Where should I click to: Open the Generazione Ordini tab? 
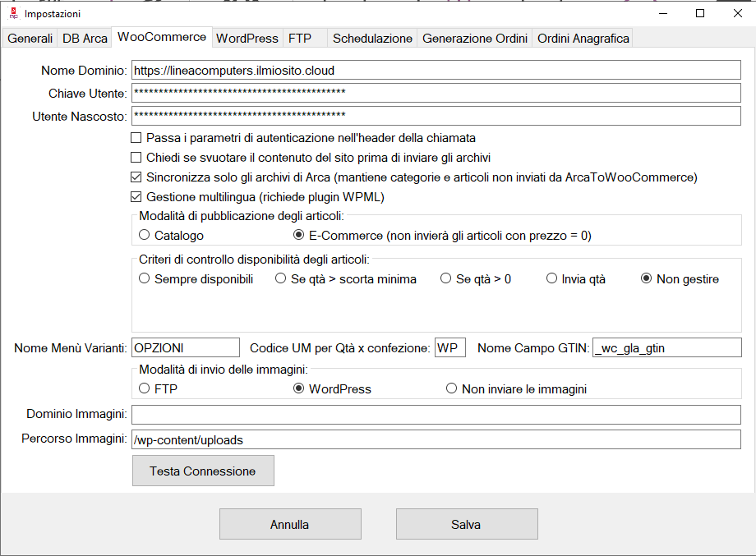475,38
